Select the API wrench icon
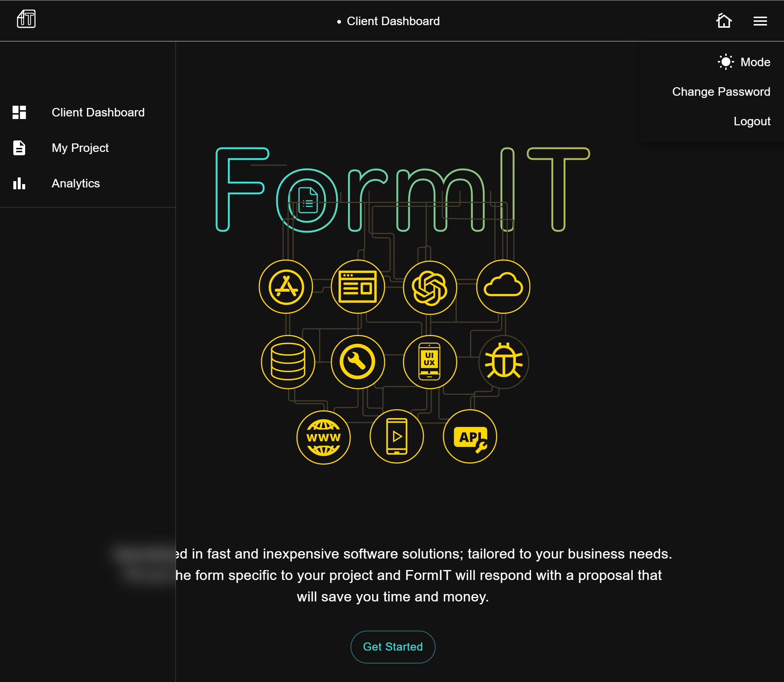 tap(470, 437)
